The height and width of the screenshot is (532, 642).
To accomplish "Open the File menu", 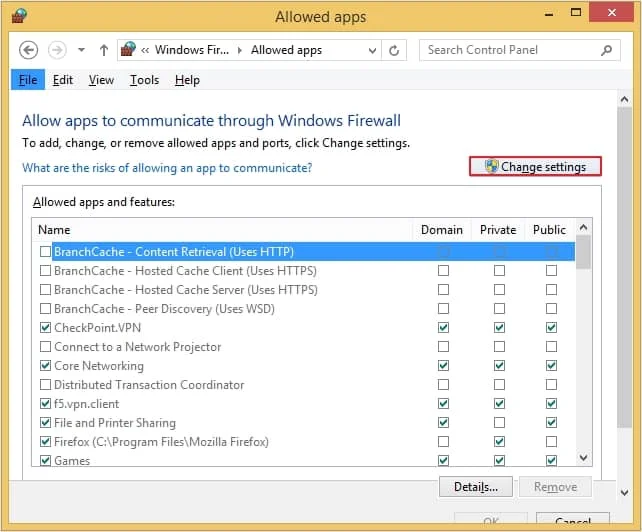I will pyautogui.click(x=28, y=80).
